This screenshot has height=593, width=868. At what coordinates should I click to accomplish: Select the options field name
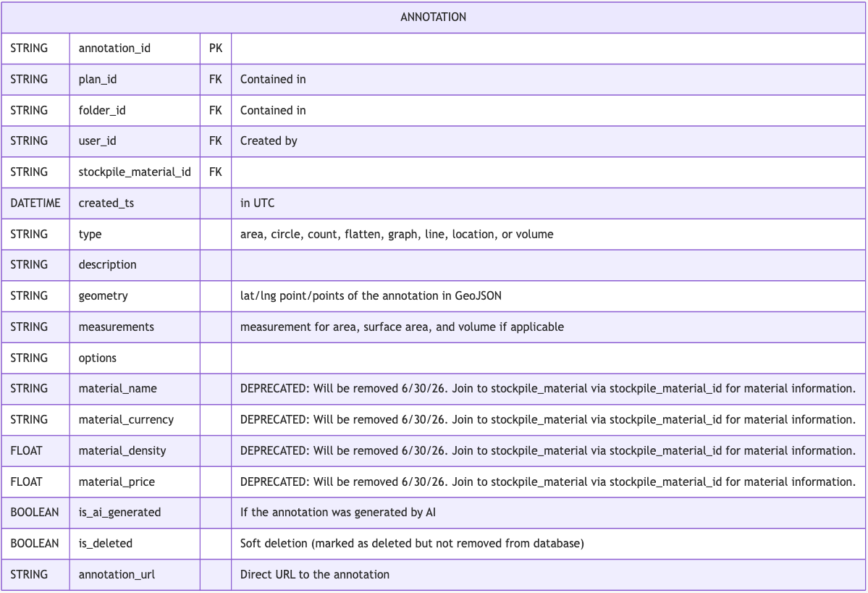coord(98,358)
